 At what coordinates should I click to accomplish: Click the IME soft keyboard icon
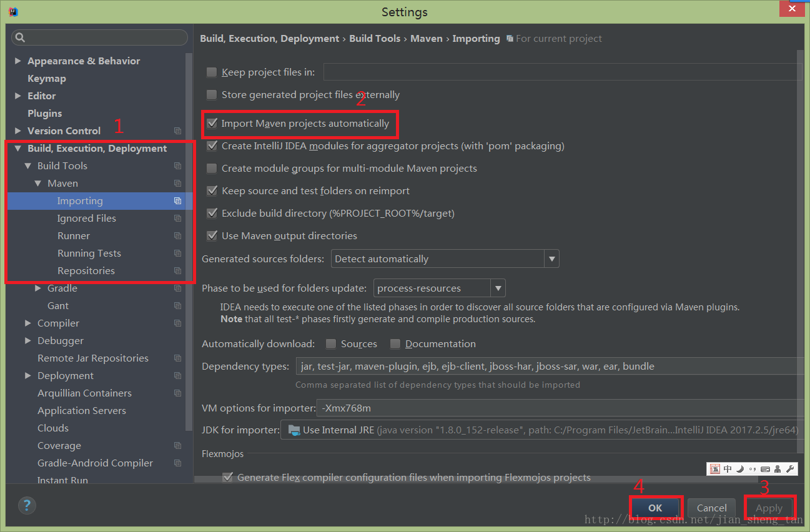765,469
